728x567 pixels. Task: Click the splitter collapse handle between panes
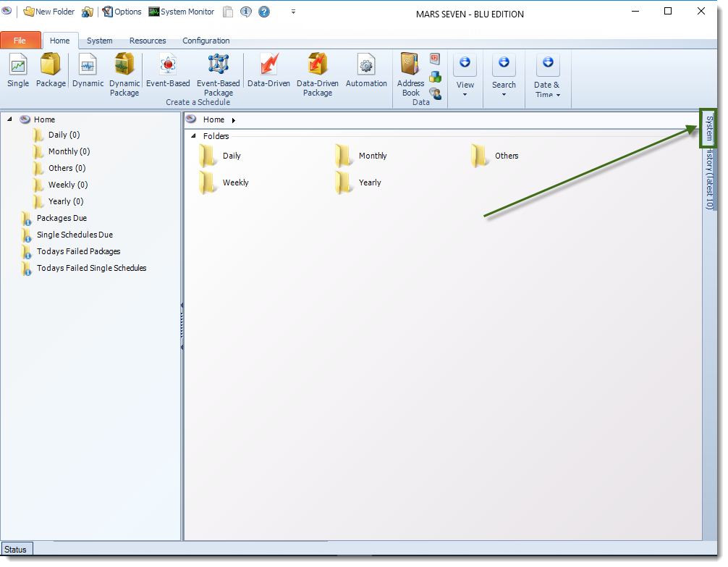pos(182,327)
